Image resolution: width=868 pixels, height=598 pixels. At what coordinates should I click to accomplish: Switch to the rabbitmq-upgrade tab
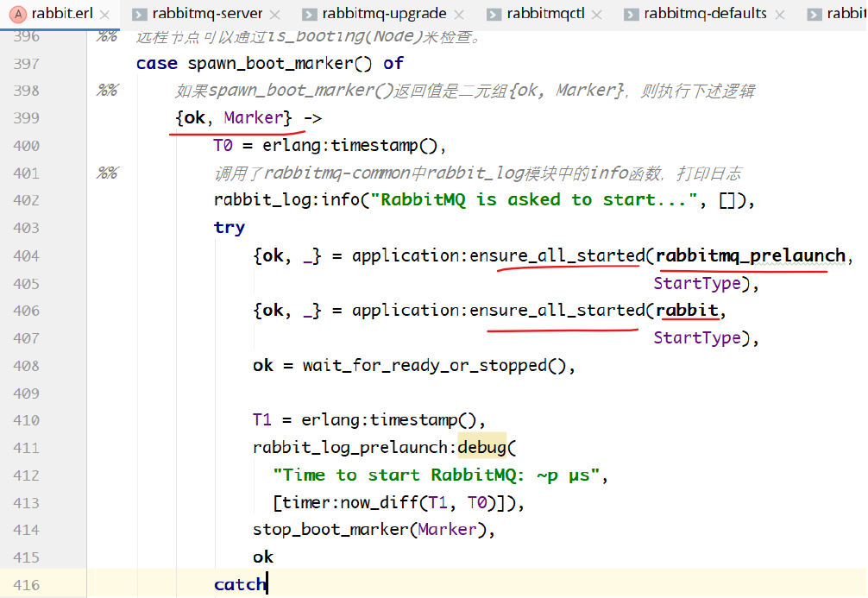click(x=384, y=14)
